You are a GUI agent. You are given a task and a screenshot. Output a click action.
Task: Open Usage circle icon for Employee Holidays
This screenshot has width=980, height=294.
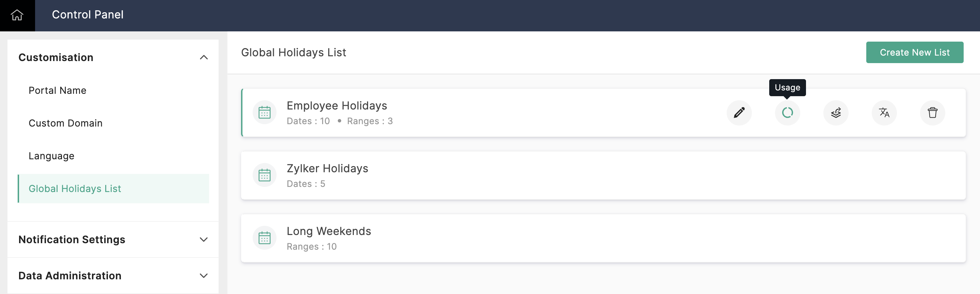787,113
